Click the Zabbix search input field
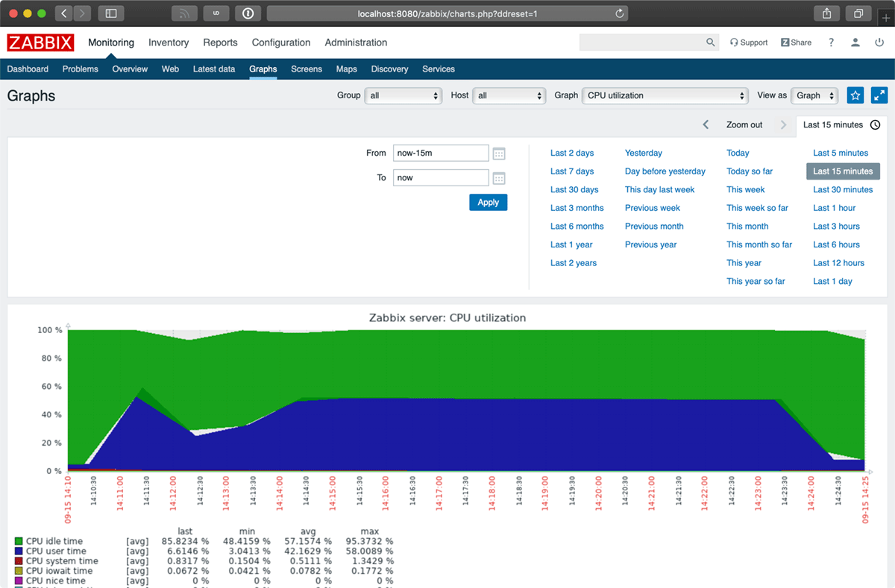Viewport: 895px width, 588px height. (642, 42)
